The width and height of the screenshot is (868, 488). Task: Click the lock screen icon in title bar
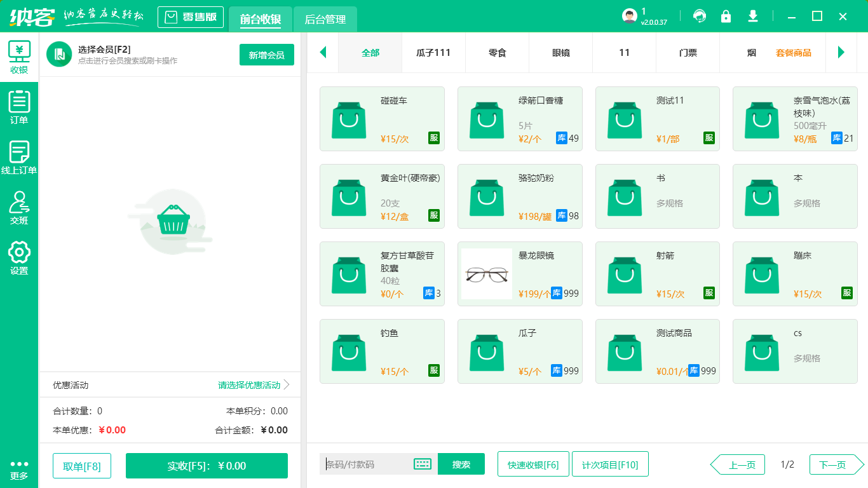[726, 16]
